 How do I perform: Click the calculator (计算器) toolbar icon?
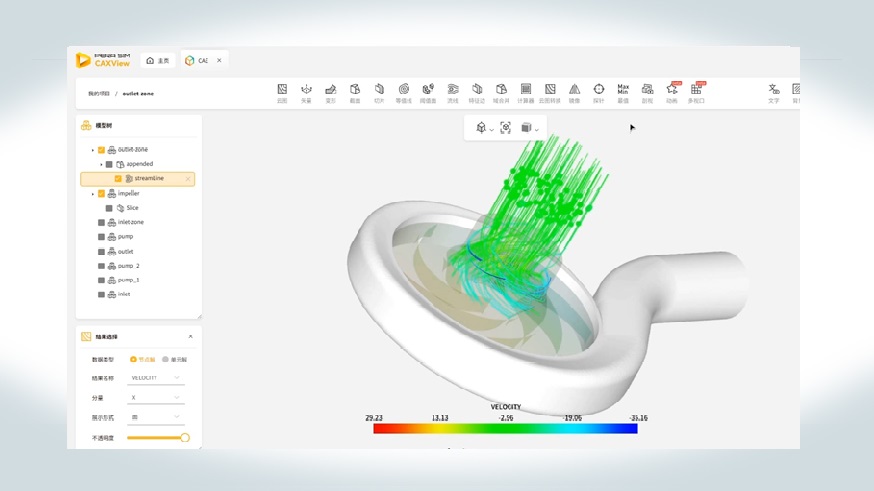pos(525,93)
